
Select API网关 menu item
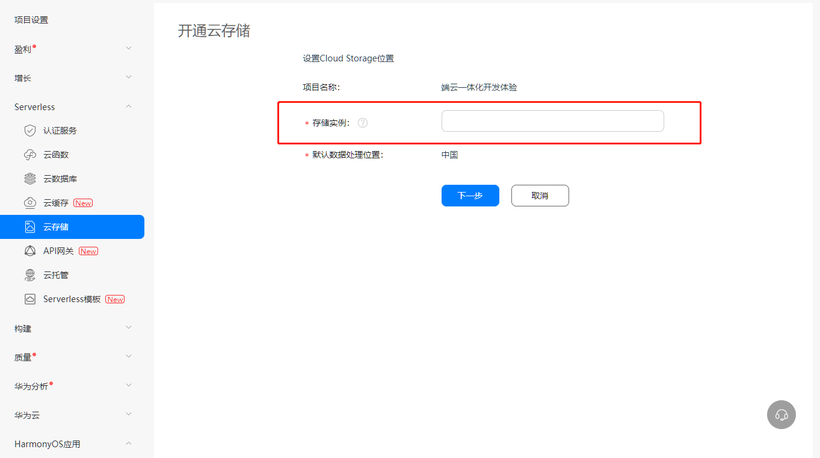coord(72,251)
